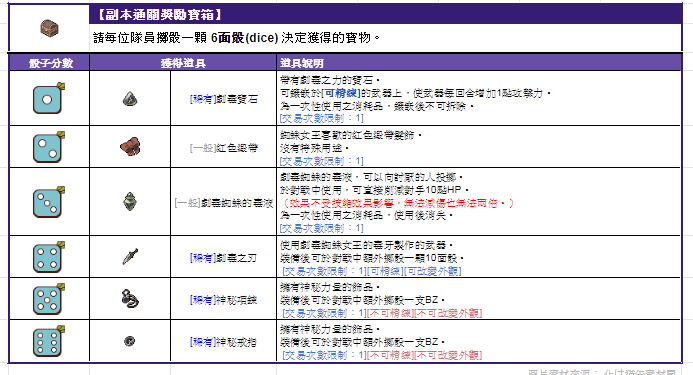The image size is (693, 375).
Task: Select the dice icon showing six pips
Action: point(49,341)
